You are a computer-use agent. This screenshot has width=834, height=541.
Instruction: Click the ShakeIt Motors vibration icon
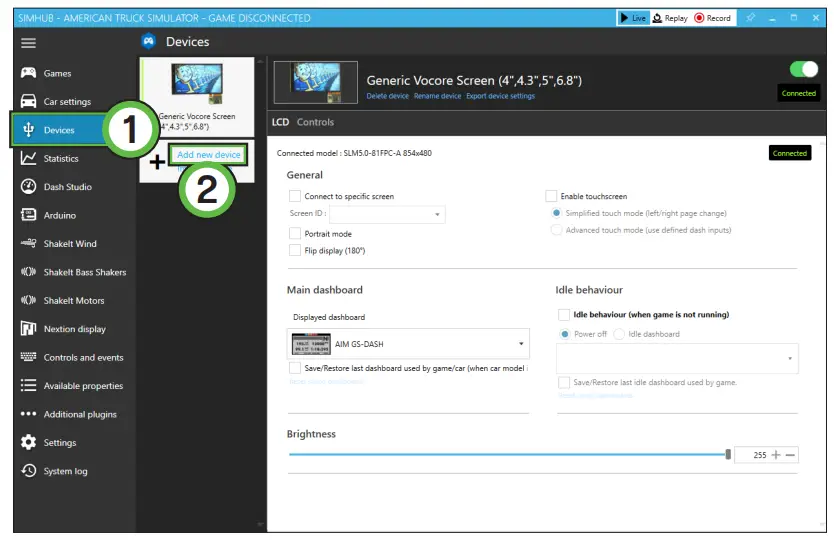28,300
